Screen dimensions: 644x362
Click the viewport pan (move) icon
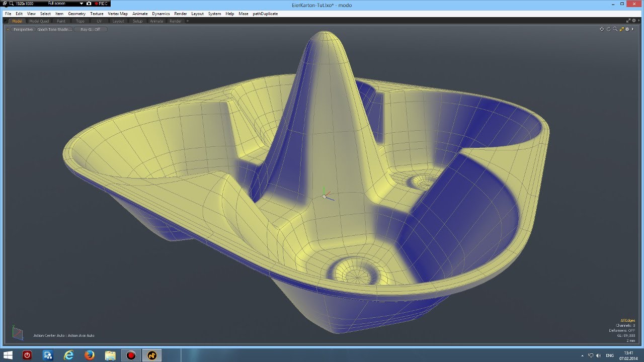pyautogui.click(x=602, y=29)
